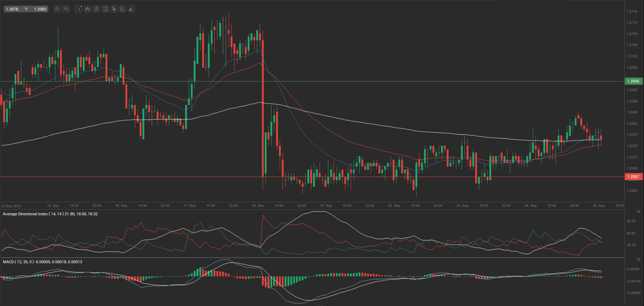Open the indicators settings sliders icon
This screenshot has width=644, height=306.
[x=96, y=9]
